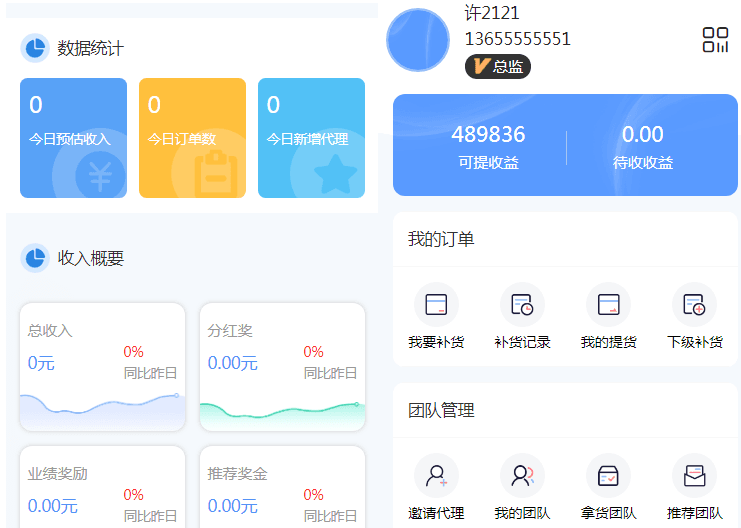Open the 推荐团队 envelope icon
Viewport: 741px width, 528px height.
click(x=694, y=476)
